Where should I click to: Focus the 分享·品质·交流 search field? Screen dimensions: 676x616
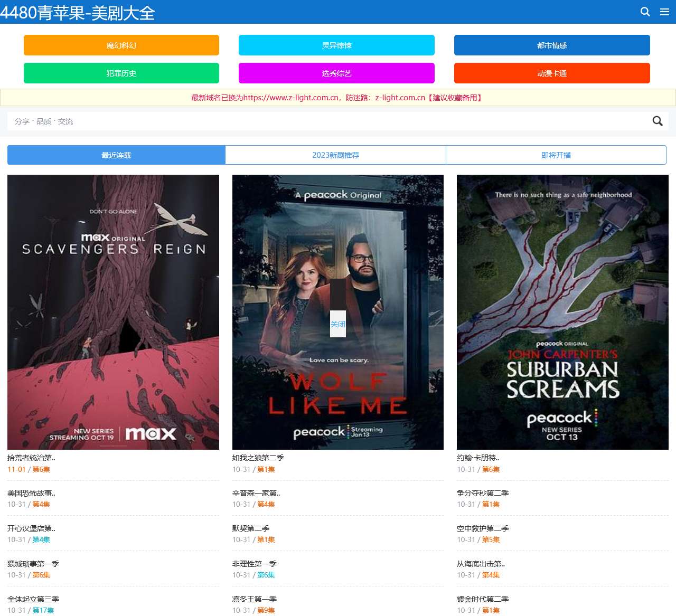(327, 121)
